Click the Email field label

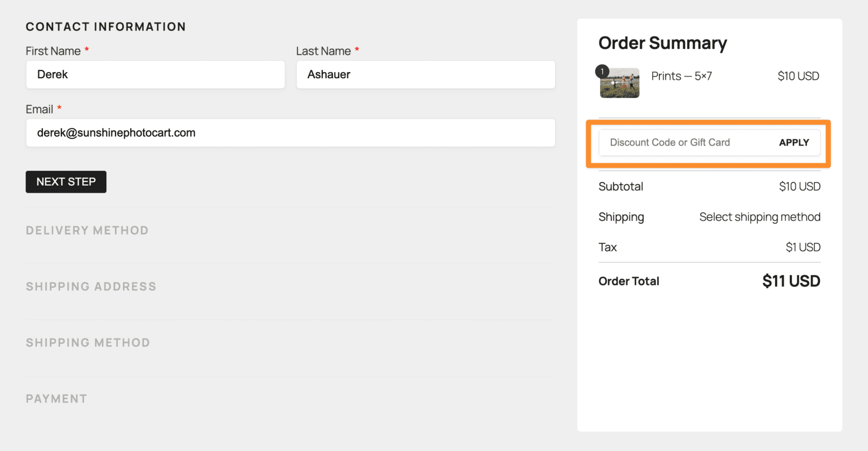40,110
